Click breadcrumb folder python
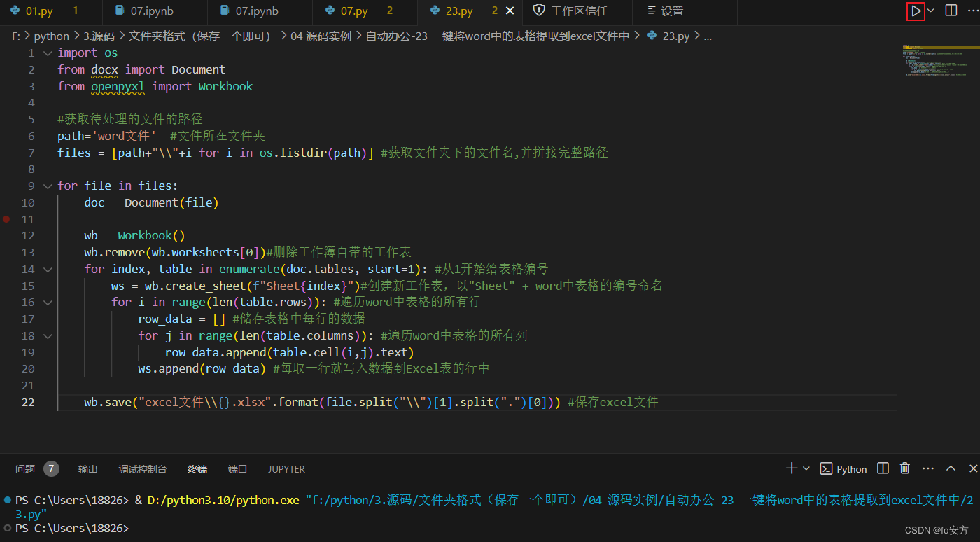 [51, 36]
